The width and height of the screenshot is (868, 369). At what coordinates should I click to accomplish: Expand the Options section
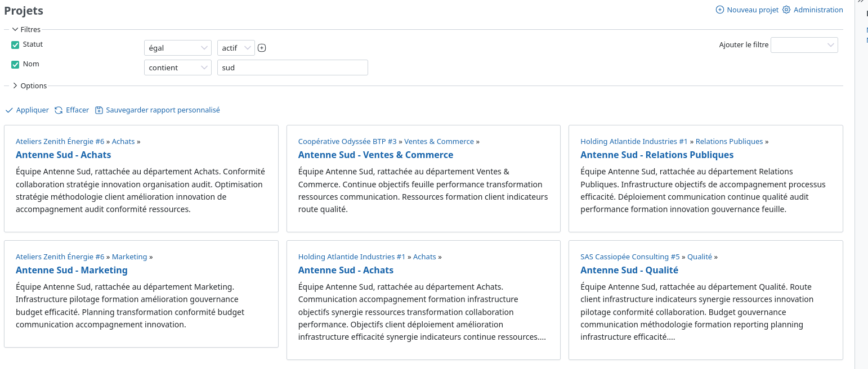(x=29, y=86)
